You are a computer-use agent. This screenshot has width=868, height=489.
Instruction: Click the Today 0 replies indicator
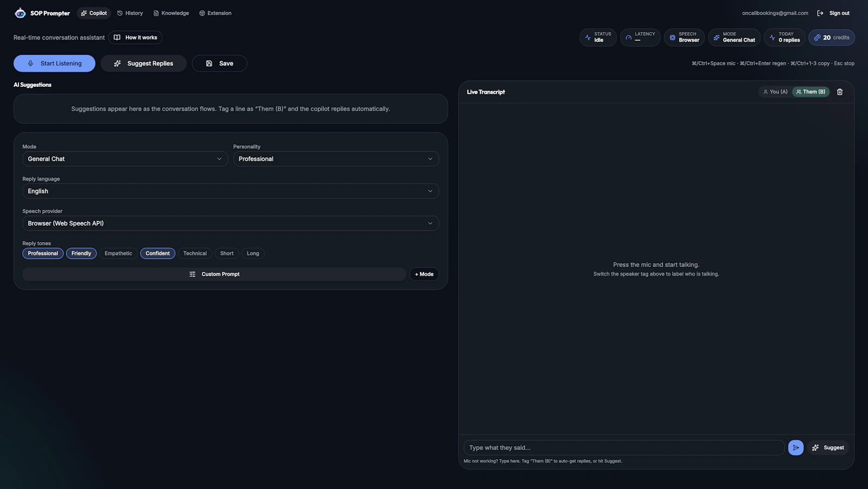pyautogui.click(x=784, y=37)
